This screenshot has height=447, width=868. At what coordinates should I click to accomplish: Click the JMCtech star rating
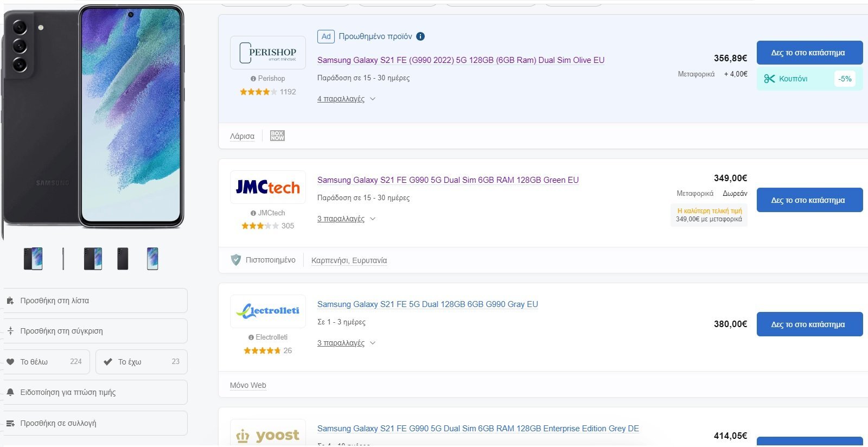tap(260, 226)
